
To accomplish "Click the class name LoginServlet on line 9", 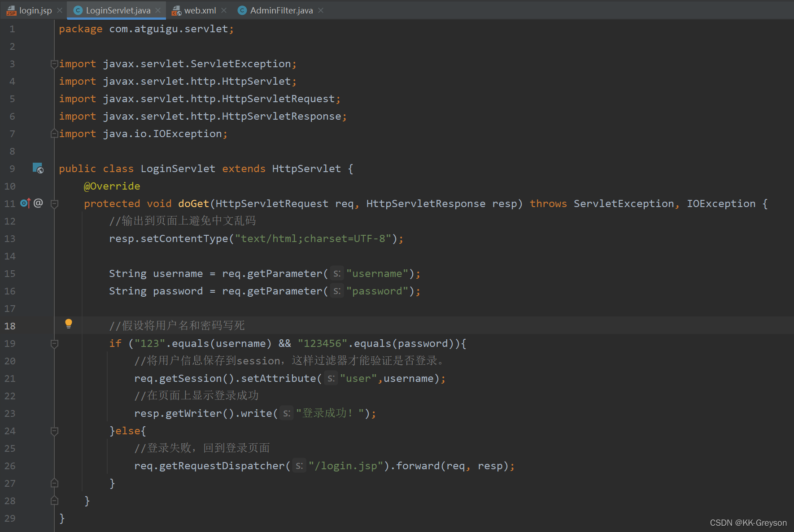I will pyautogui.click(x=178, y=169).
